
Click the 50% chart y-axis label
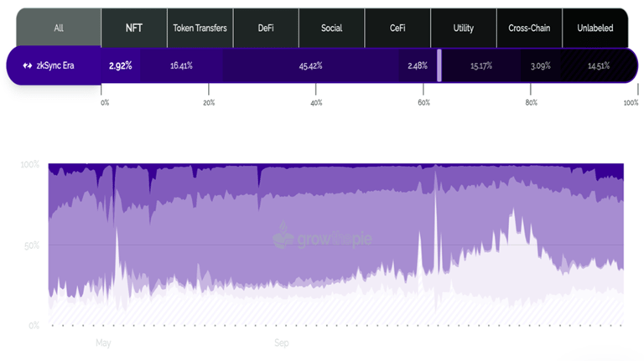[x=32, y=245]
